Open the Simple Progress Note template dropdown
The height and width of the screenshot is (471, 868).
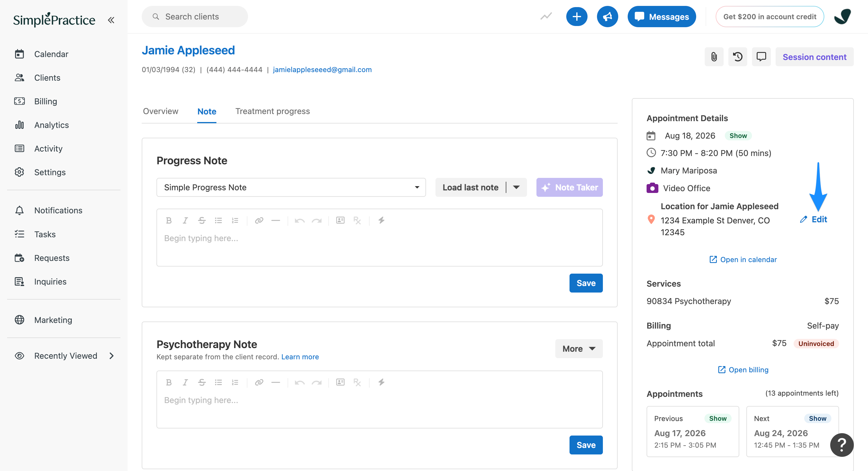tap(291, 187)
